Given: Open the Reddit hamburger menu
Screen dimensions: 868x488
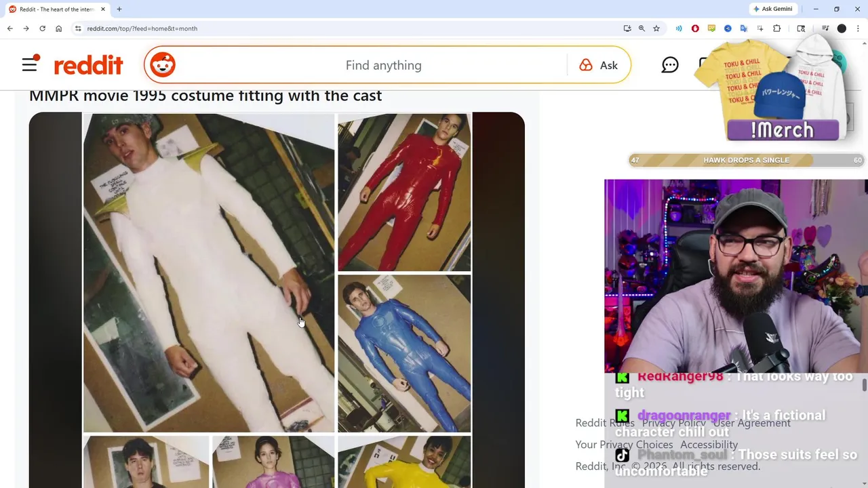Looking at the screenshot, I should click(30, 65).
